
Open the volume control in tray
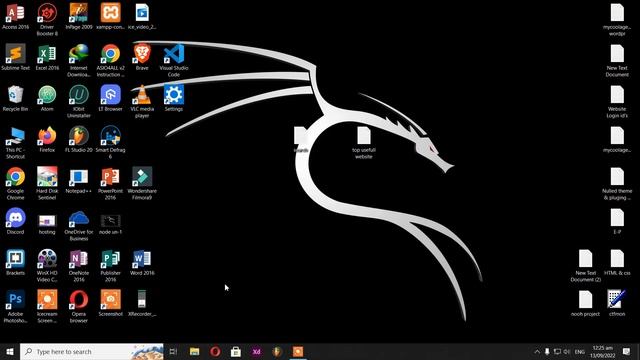point(567,351)
